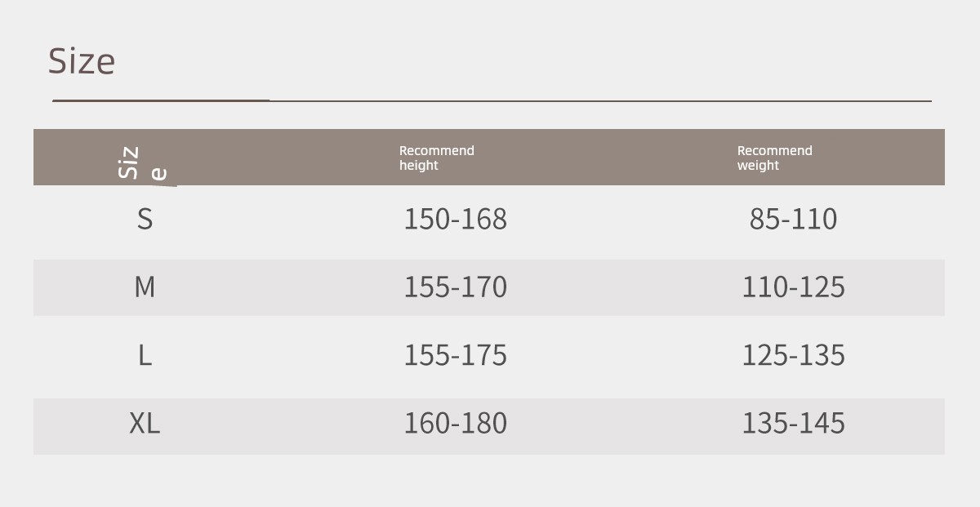The image size is (980, 507).
Task: Choose the XL size row label
Action: coord(145,423)
